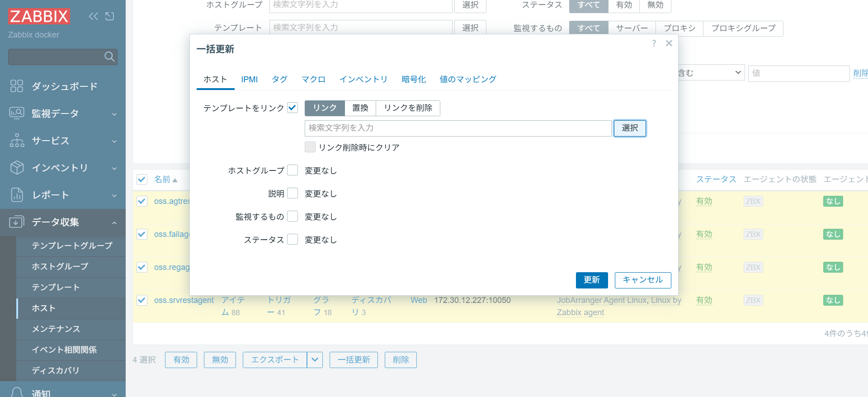
Task: Choose リンク template link mode
Action: (325, 108)
